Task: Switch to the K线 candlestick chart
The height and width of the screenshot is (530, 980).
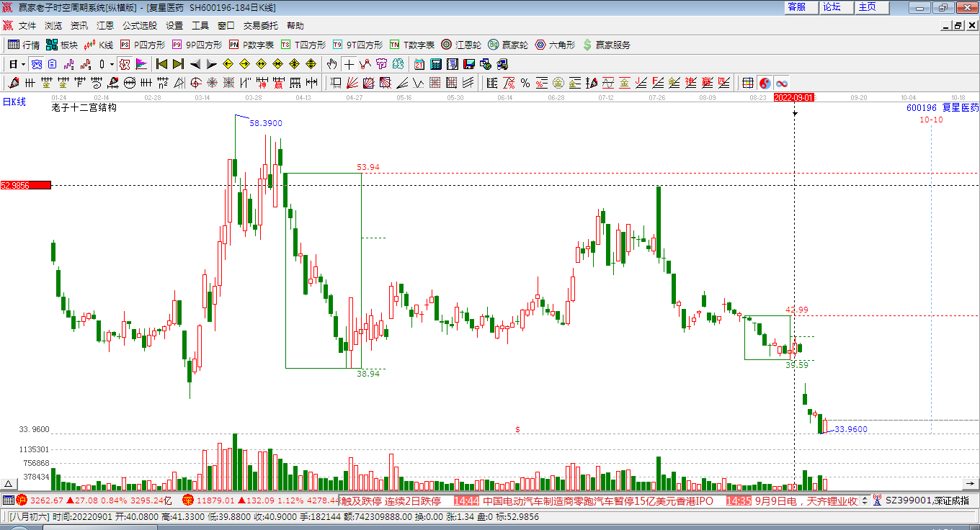Action: coord(98,45)
